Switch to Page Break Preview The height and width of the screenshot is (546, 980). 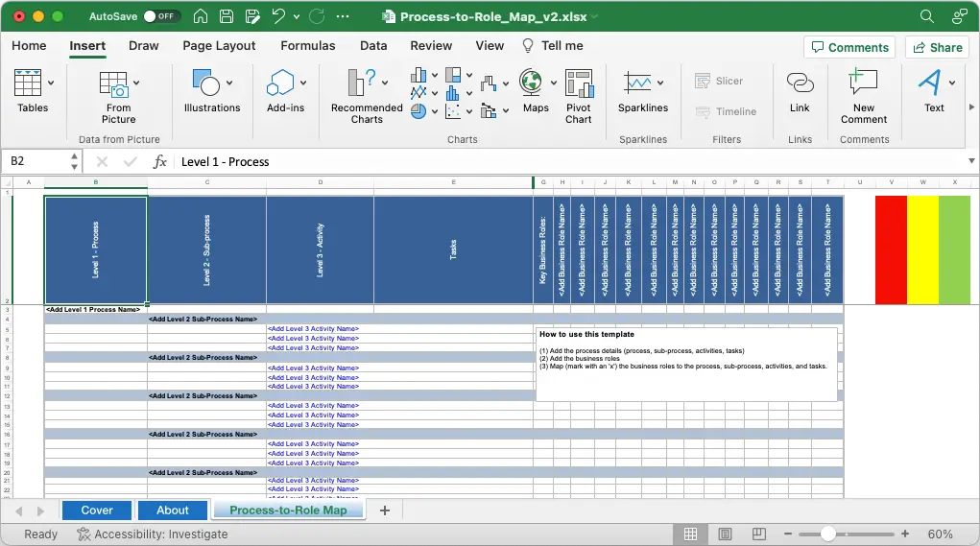[x=758, y=534]
